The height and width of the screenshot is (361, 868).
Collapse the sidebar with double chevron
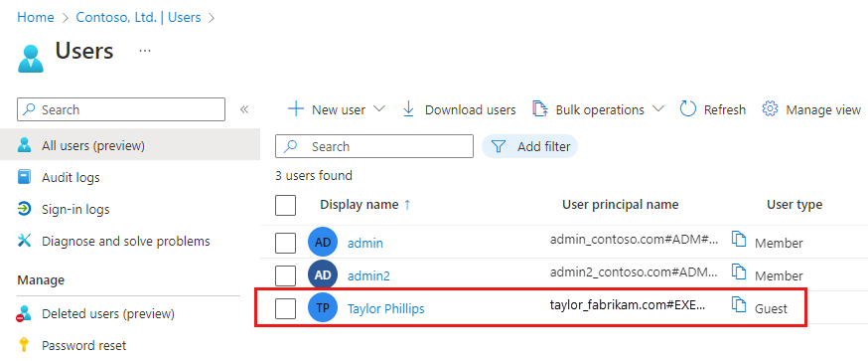[244, 109]
